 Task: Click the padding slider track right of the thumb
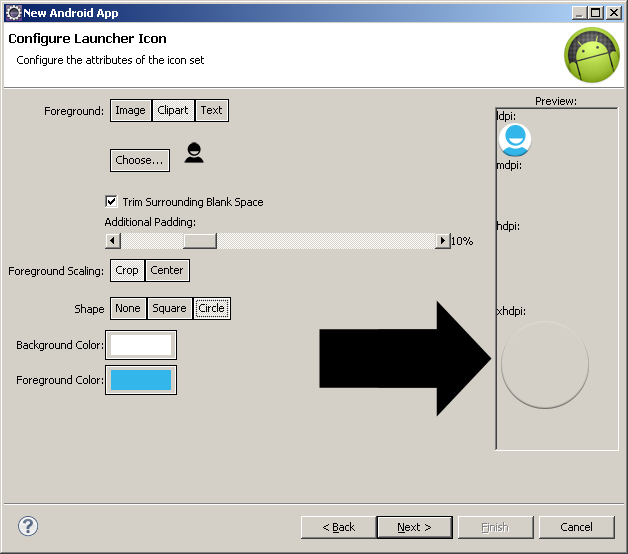point(326,241)
